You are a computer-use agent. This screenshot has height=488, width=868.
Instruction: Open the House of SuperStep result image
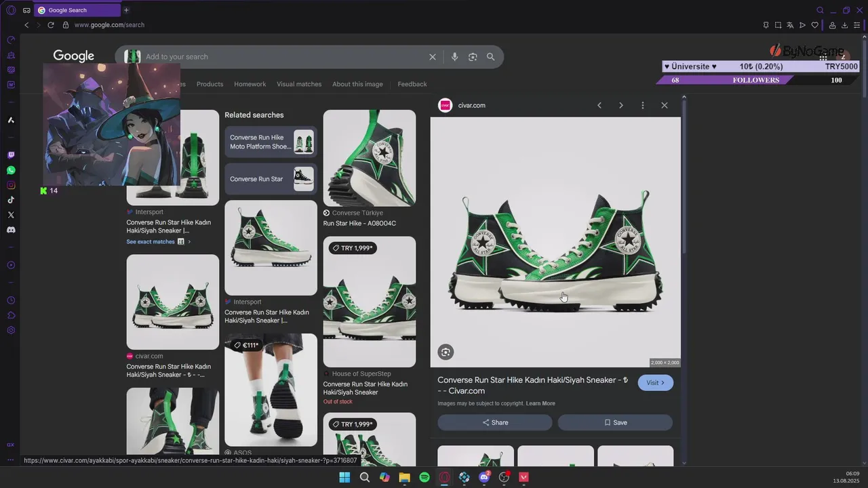[370, 302]
